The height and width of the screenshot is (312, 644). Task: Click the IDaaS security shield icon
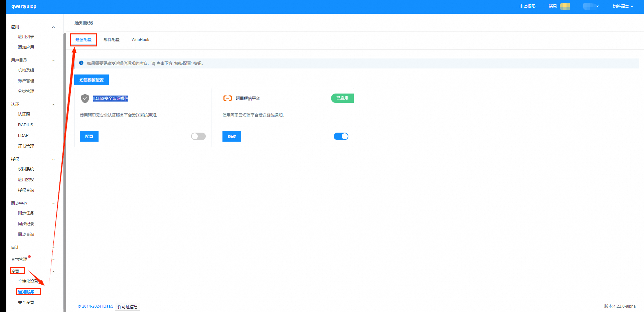[85, 98]
